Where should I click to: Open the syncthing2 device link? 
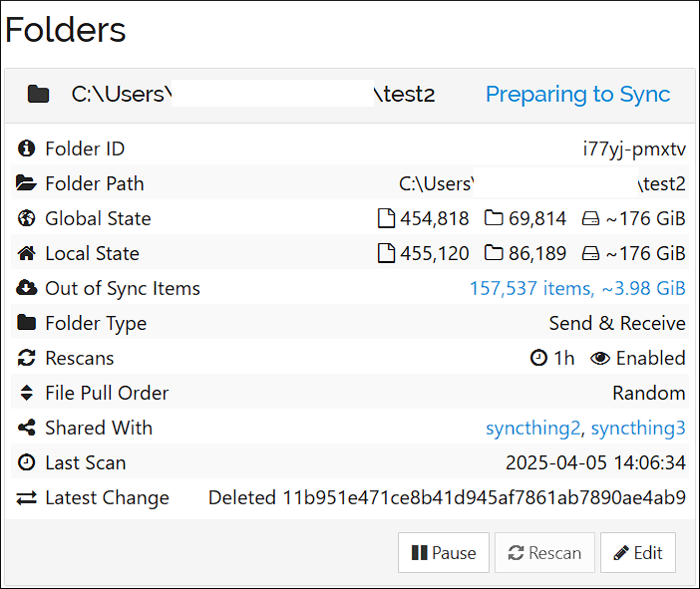point(532,429)
